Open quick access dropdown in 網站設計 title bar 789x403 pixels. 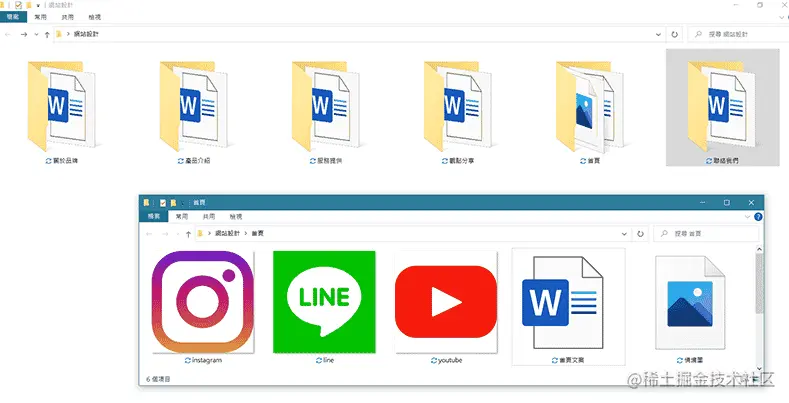click(38, 6)
